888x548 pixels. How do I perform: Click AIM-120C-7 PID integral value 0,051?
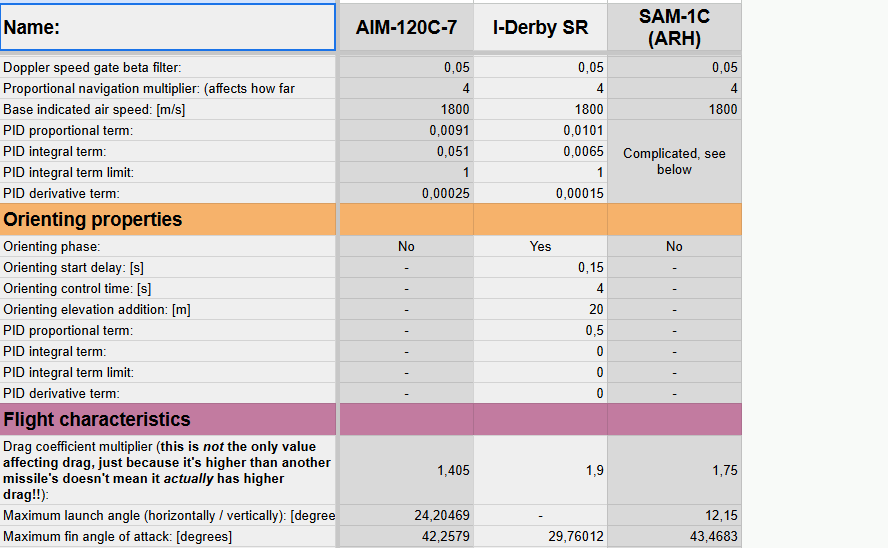[406, 151]
